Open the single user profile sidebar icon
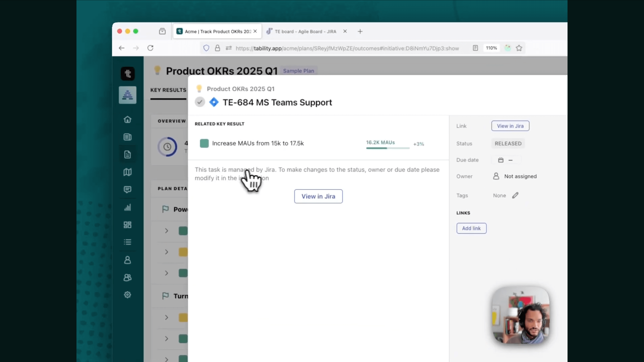644x362 pixels. click(x=127, y=260)
